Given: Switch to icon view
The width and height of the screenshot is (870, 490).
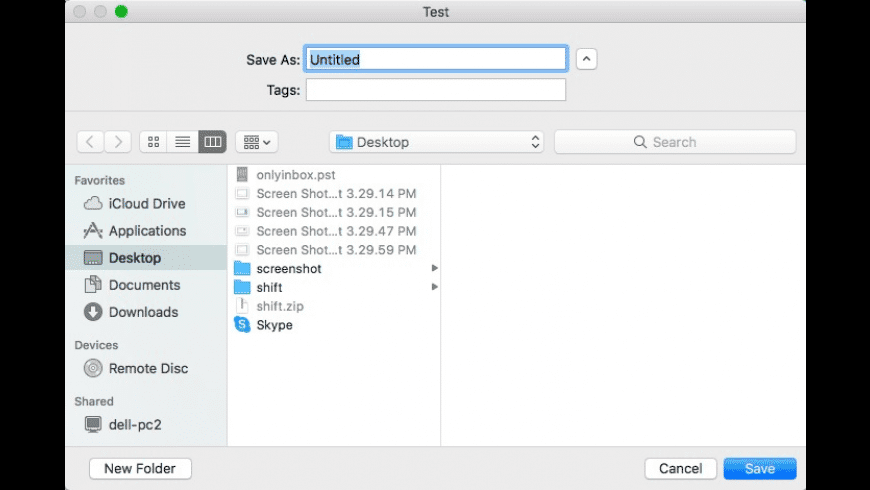Looking at the screenshot, I should coord(153,142).
